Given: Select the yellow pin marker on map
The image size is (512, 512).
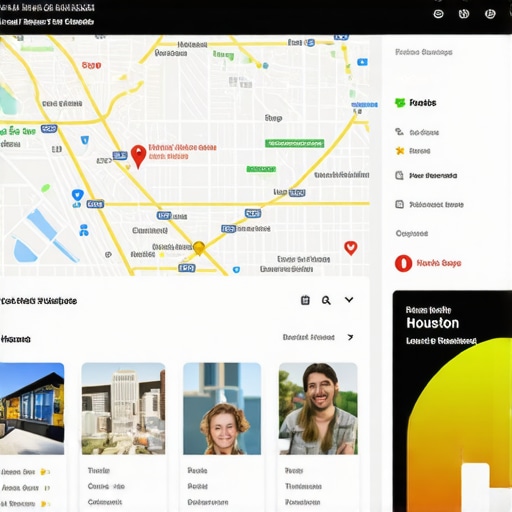Looking at the screenshot, I should [199, 248].
